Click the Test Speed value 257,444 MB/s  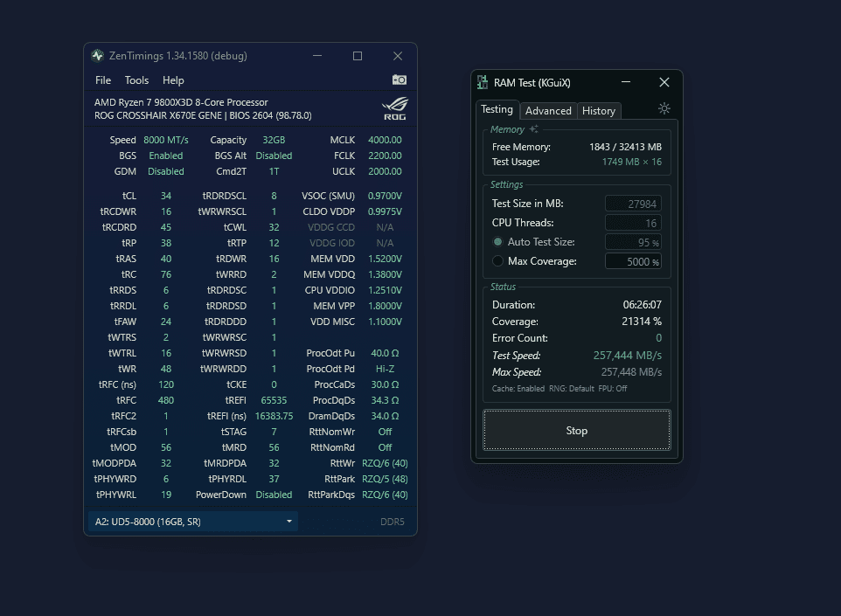coord(628,356)
